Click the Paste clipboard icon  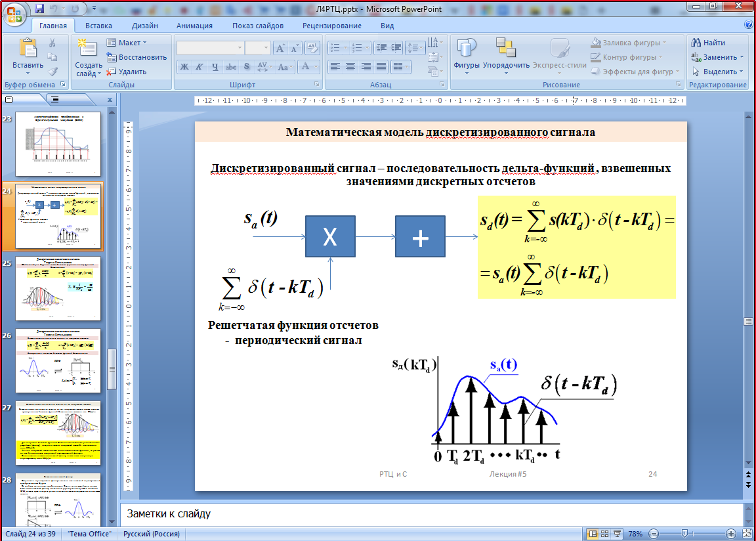point(28,49)
